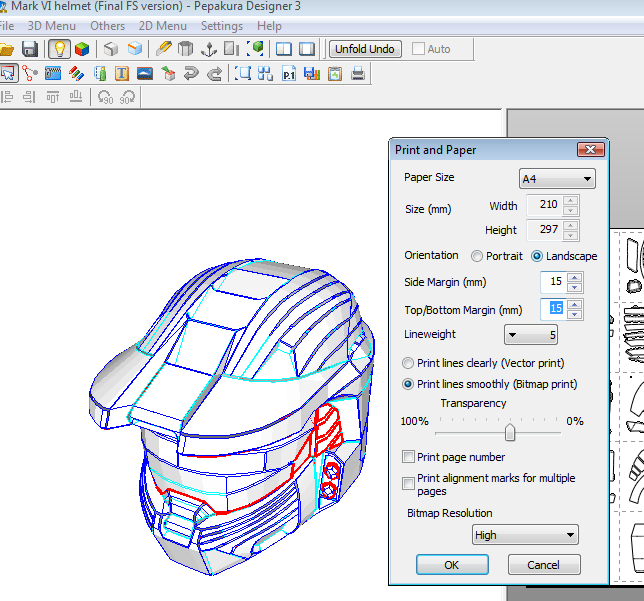644x601 pixels.
Task: Select the arrow selection tool icon
Action: coord(8,74)
